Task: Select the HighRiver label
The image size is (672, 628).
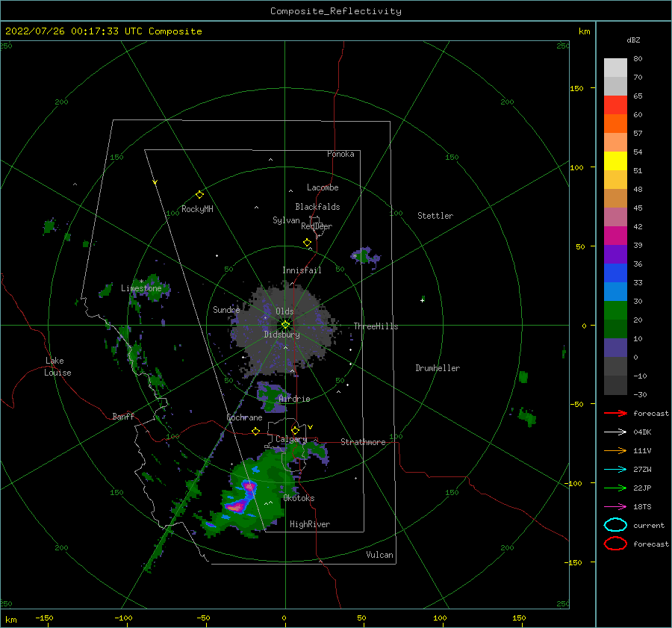Action: pos(309,524)
